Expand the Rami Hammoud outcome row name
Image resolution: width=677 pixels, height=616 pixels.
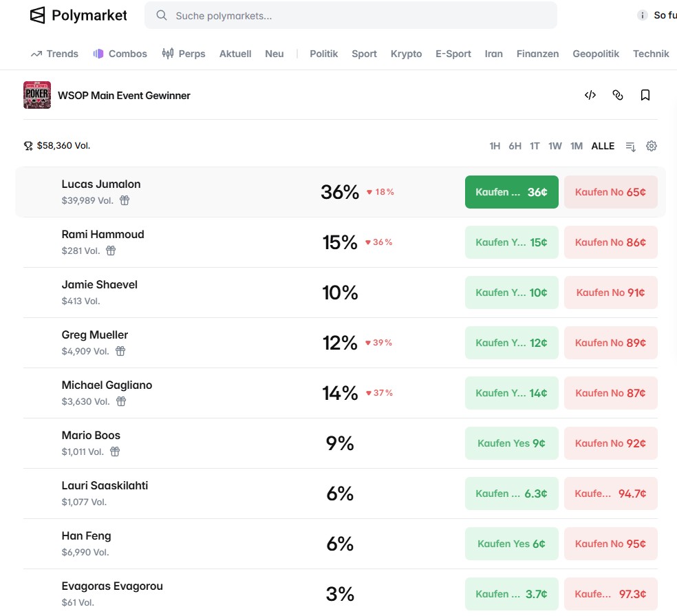tap(103, 234)
